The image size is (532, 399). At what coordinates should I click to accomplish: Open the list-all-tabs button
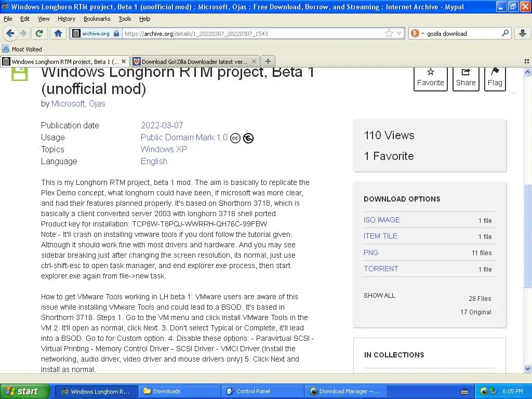pyautogui.click(x=527, y=61)
